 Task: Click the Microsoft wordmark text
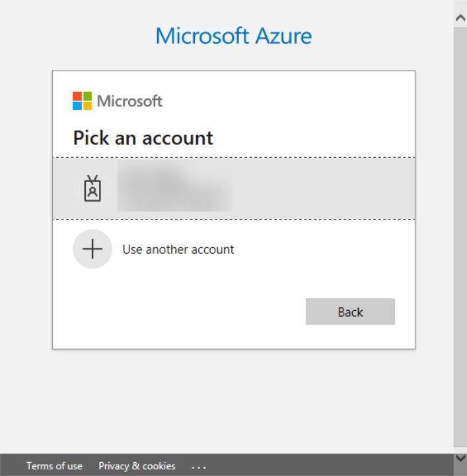(x=129, y=101)
